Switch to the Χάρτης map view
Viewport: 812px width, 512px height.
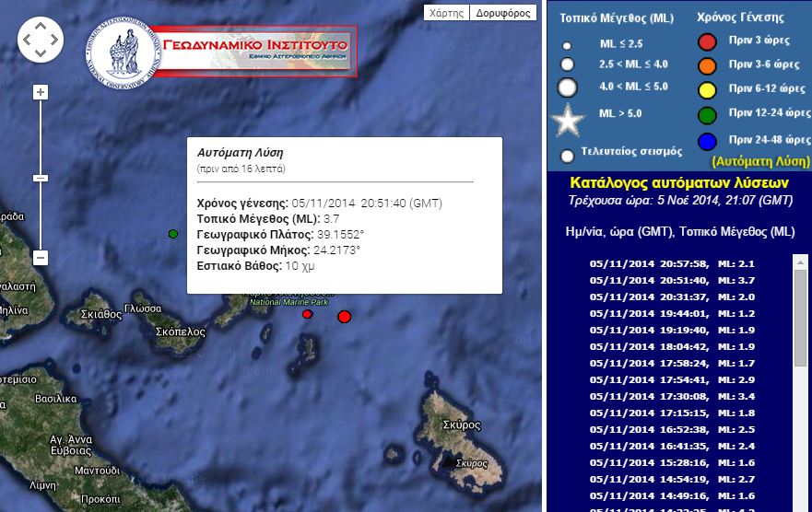[x=447, y=13]
